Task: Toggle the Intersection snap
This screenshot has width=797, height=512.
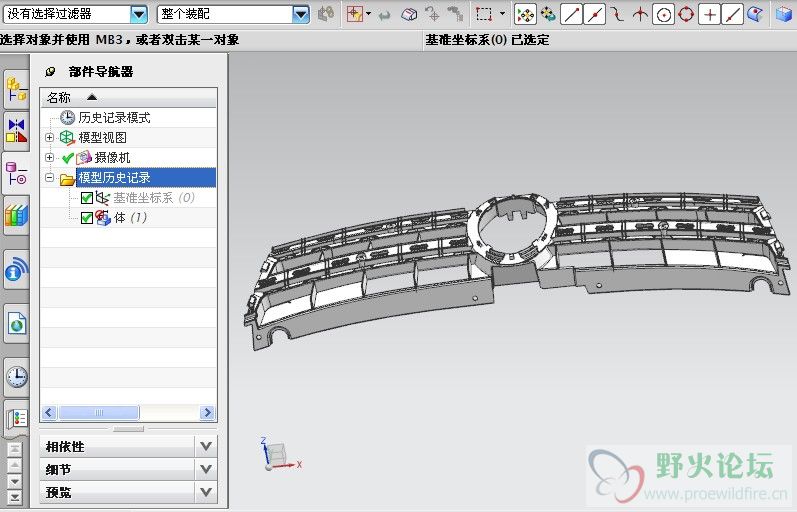Action: pyautogui.click(x=640, y=14)
